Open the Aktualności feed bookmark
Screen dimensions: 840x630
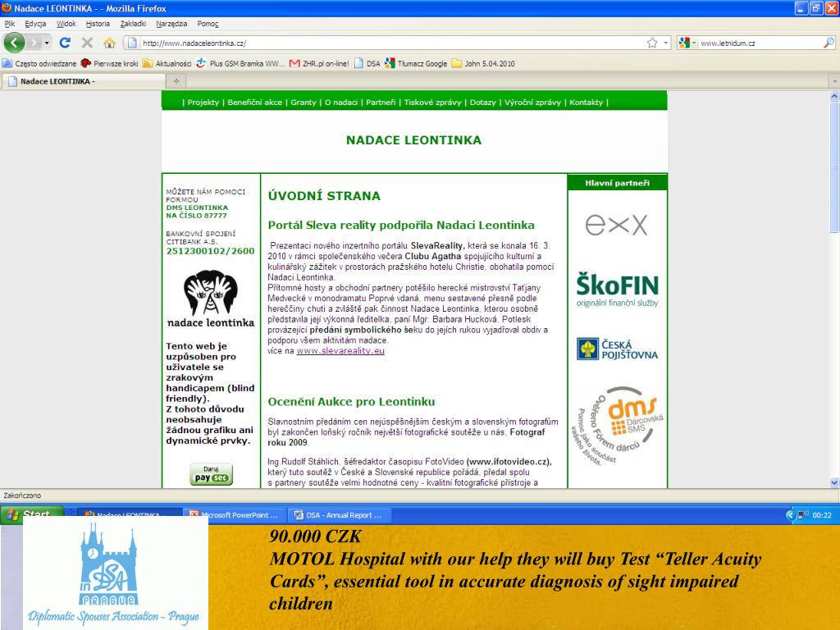point(167,63)
